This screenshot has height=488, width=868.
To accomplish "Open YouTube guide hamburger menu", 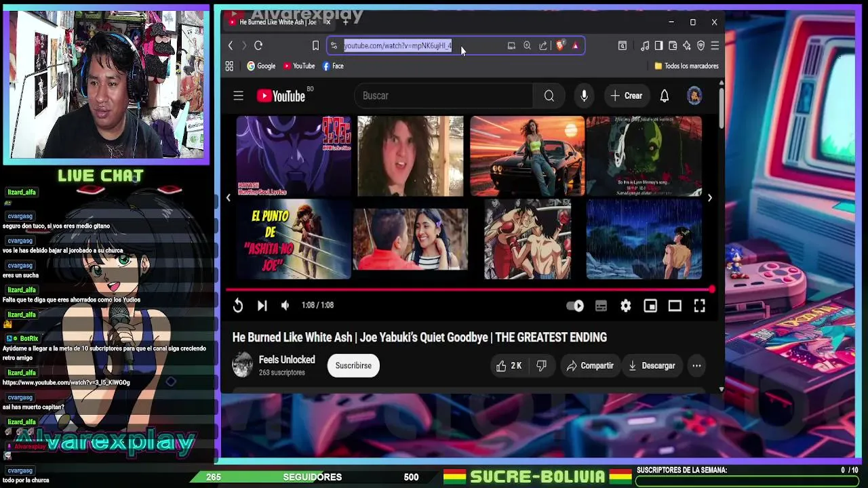I will point(238,96).
